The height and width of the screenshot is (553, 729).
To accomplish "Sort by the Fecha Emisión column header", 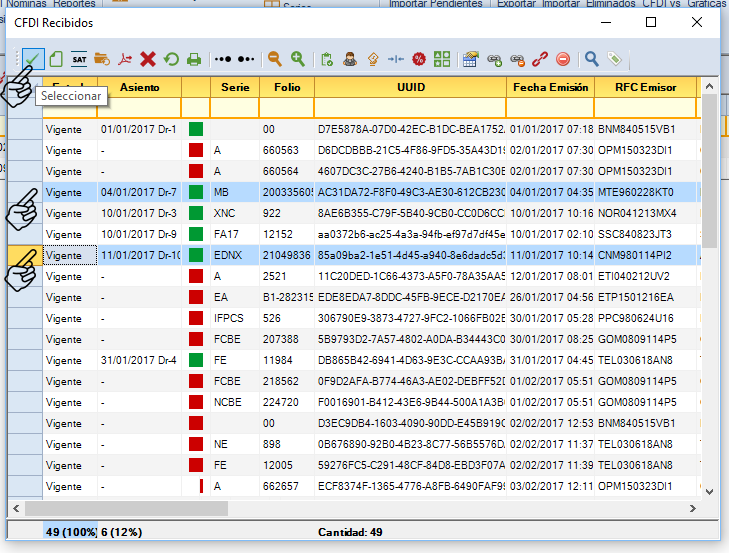I will pos(550,88).
